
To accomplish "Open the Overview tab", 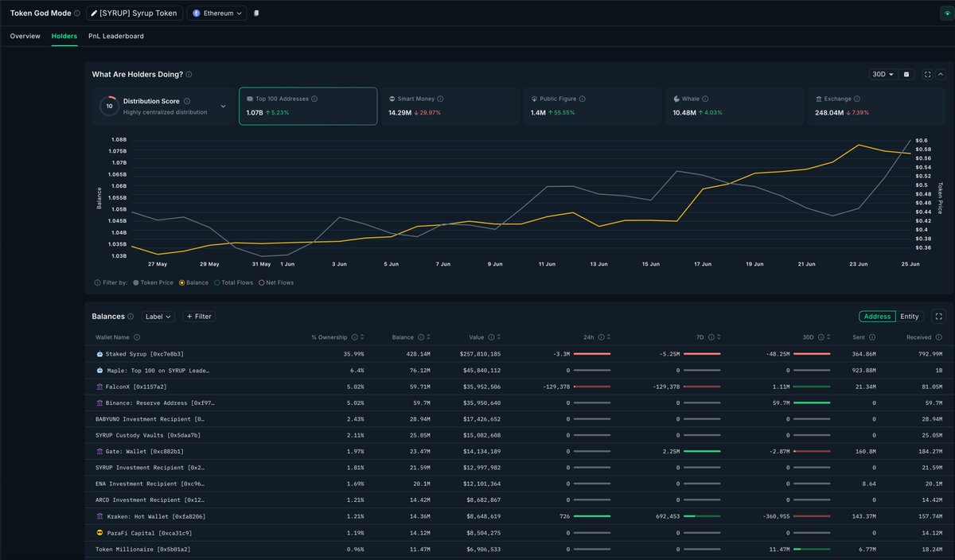I will (x=25, y=36).
